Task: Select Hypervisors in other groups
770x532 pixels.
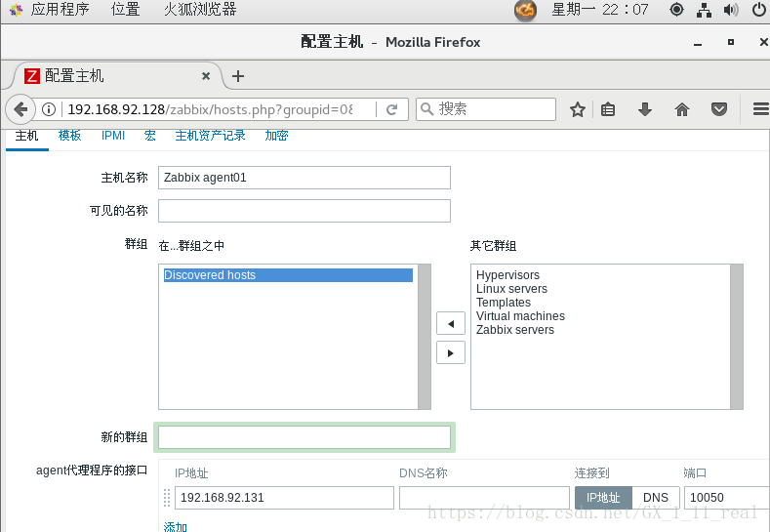Action: pos(507,275)
